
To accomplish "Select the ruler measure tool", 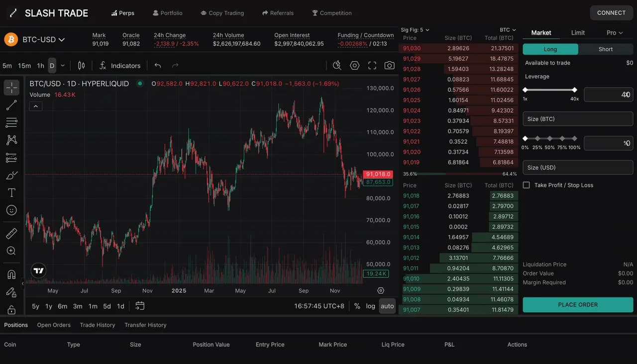I will (x=11, y=233).
